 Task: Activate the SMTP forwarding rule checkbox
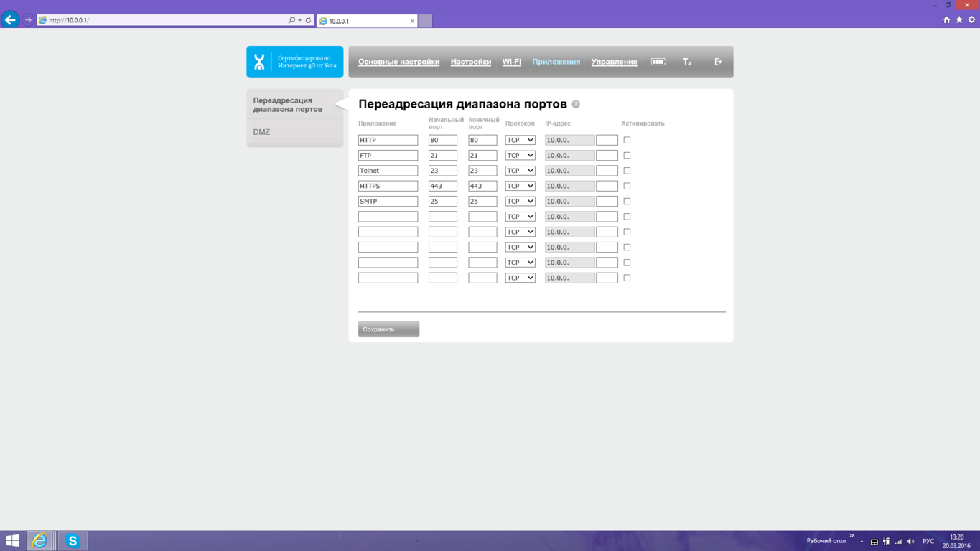click(x=627, y=201)
